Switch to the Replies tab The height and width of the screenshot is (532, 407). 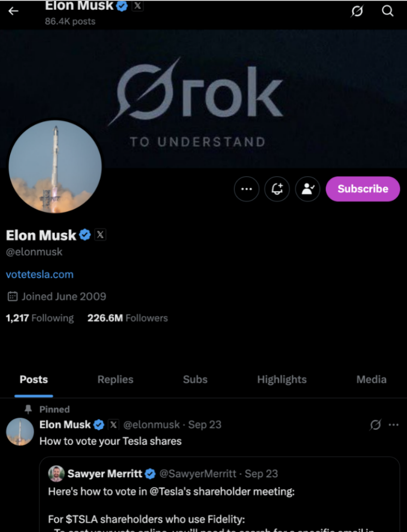point(115,380)
